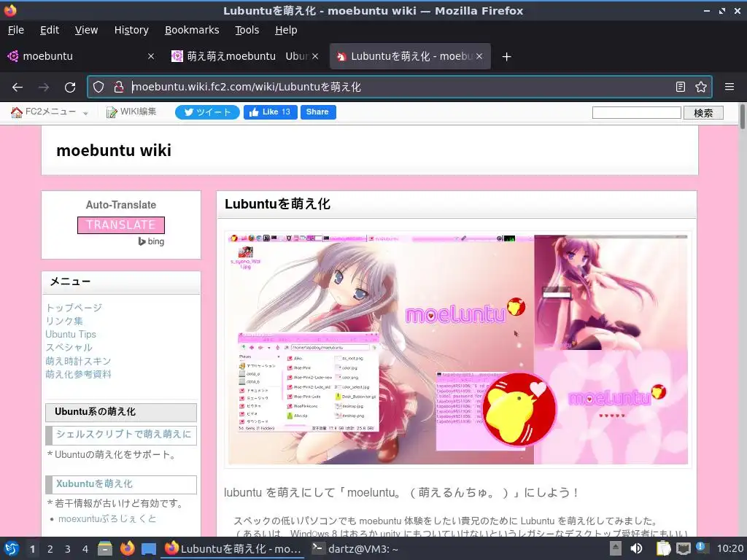Click the moeluntu desktop screenshot image

pos(458,349)
